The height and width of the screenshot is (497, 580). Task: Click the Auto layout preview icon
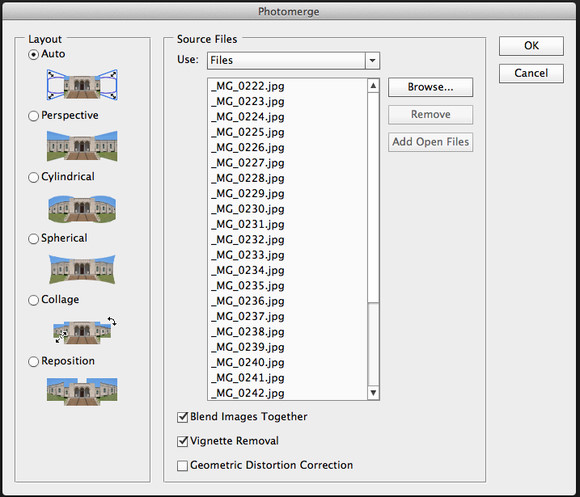82,85
